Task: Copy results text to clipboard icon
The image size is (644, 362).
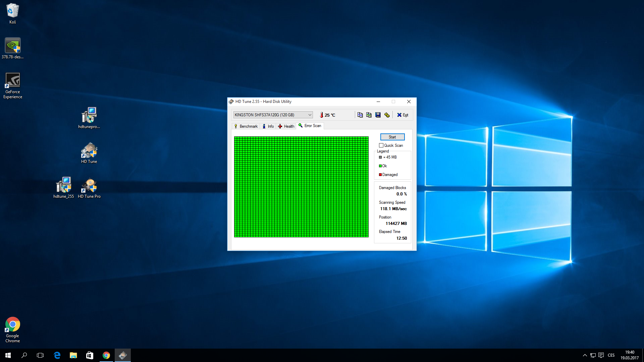Action: tap(360, 115)
